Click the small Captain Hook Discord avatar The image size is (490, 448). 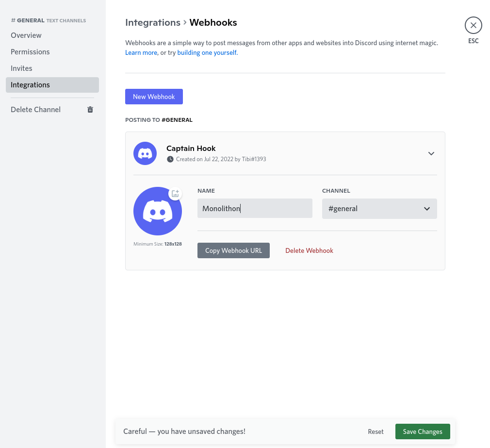tap(145, 153)
